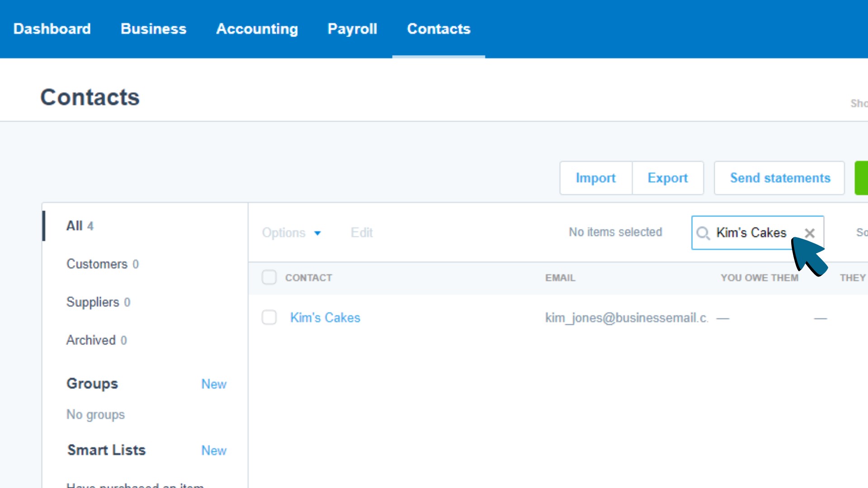This screenshot has width=868, height=488.
Task: Check the select-all contacts checkbox
Action: tap(269, 277)
